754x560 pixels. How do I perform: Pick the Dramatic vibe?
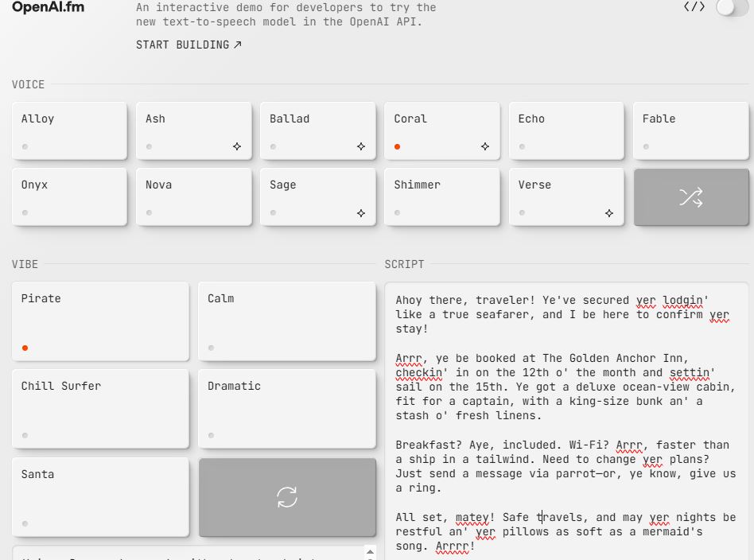(x=286, y=408)
